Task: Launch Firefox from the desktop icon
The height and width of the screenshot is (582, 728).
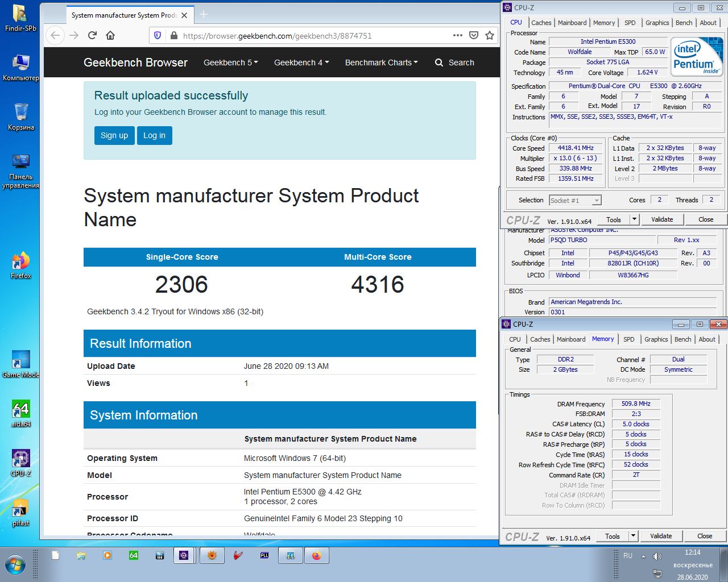Action: coord(20,265)
